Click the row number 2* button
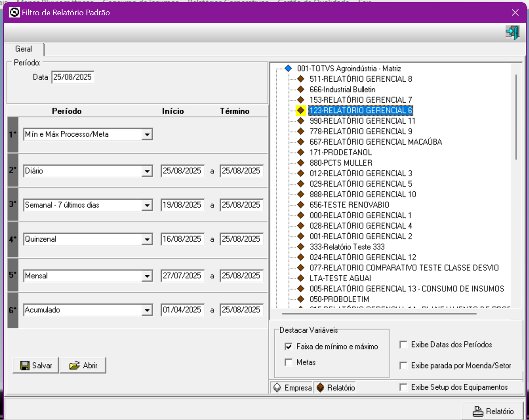The image size is (529, 420). point(13,170)
